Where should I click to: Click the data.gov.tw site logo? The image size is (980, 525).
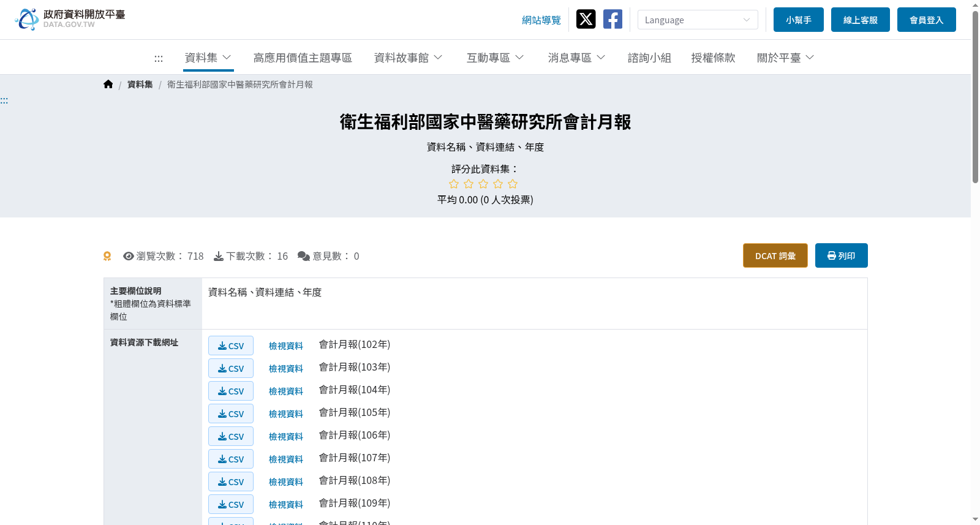(70, 19)
